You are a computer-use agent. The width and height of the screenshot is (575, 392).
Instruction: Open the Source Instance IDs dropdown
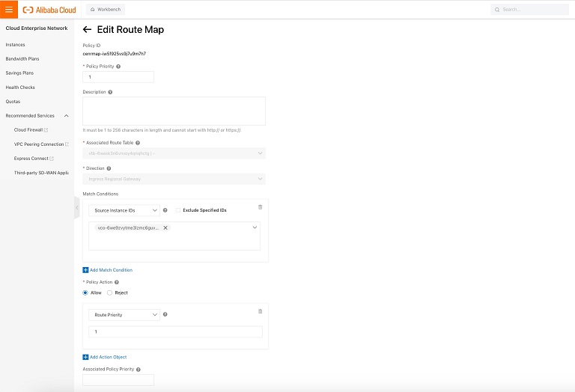[124, 210]
